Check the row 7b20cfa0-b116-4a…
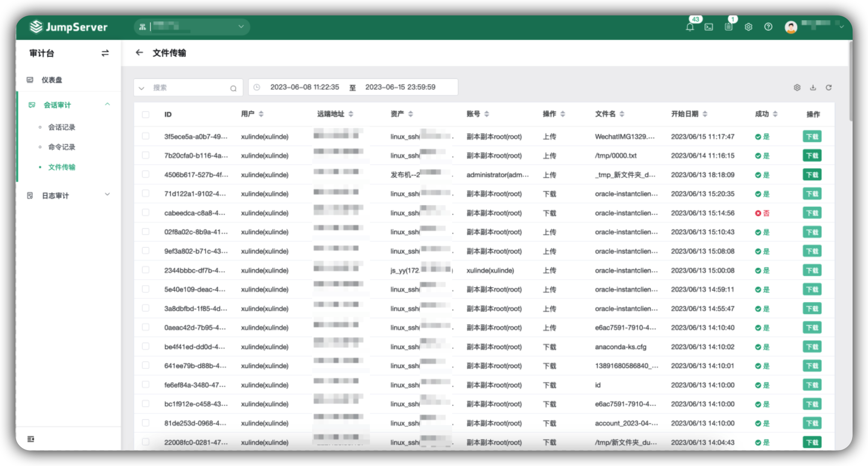 coord(146,155)
